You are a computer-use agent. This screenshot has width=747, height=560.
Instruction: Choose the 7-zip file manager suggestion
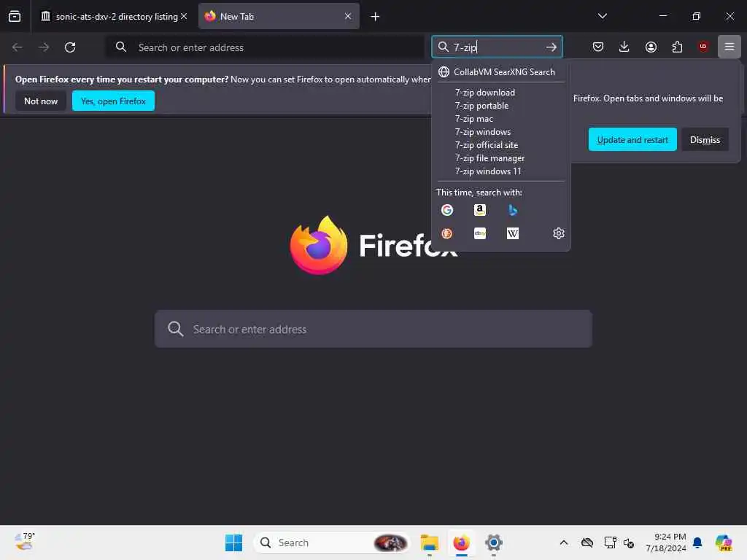(x=500, y=158)
